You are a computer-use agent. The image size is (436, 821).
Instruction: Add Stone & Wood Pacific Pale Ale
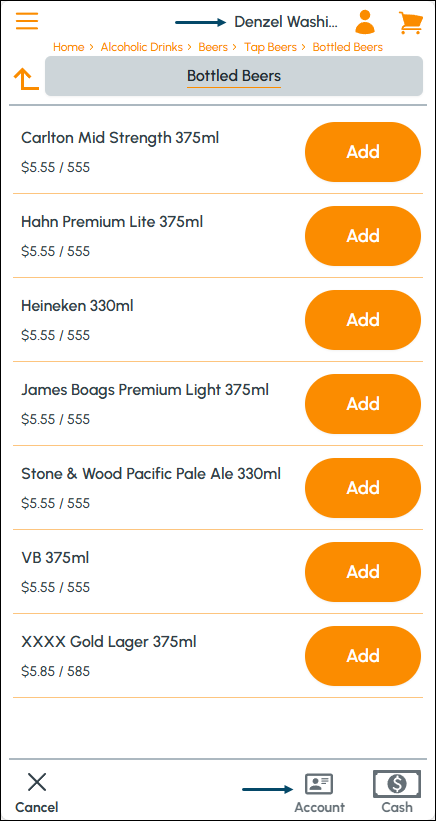363,488
